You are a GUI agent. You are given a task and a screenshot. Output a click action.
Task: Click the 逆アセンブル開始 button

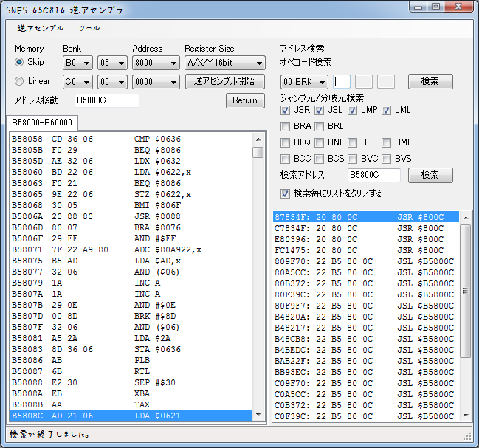225,81
